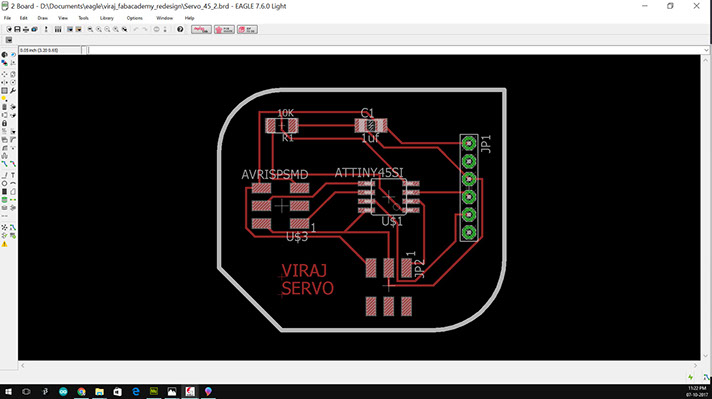Click the CAM processor icon

pyautogui.click(x=35, y=30)
